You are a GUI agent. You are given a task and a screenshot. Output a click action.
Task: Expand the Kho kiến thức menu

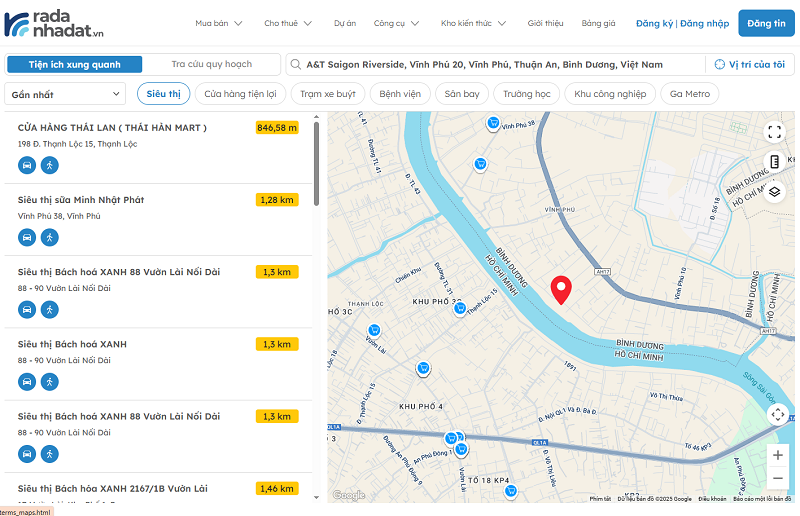point(472,23)
